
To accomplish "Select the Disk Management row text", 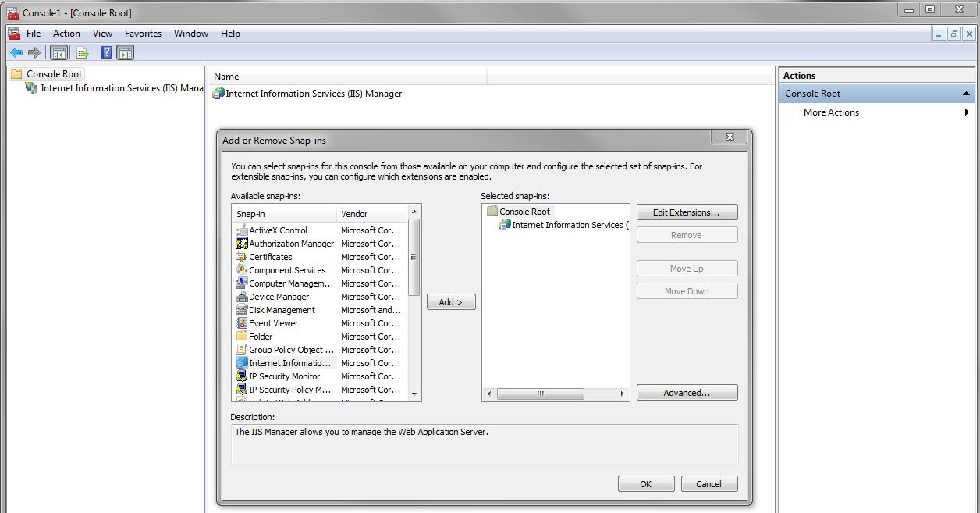I will point(282,310).
